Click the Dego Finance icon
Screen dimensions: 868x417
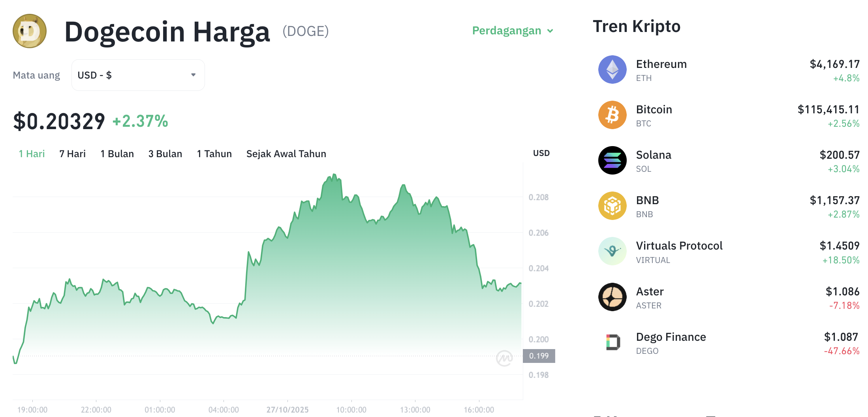(x=612, y=342)
